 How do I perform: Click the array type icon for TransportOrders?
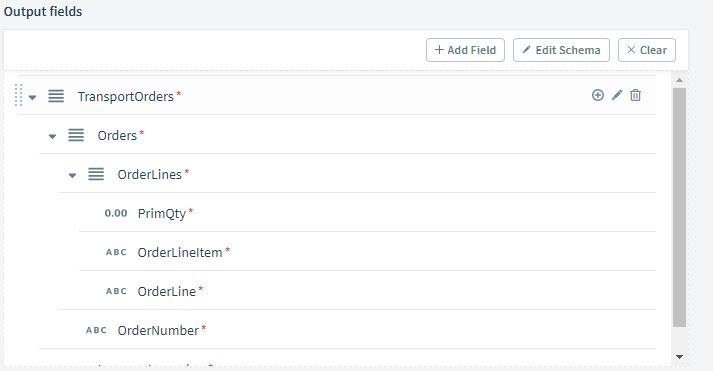pyautogui.click(x=56, y=96)
